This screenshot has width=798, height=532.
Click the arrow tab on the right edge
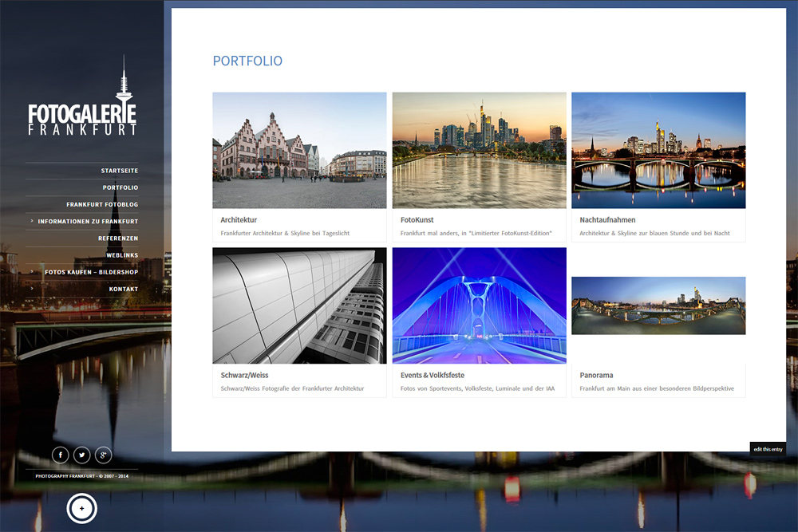pyautogui.click(x=793, y=265)
